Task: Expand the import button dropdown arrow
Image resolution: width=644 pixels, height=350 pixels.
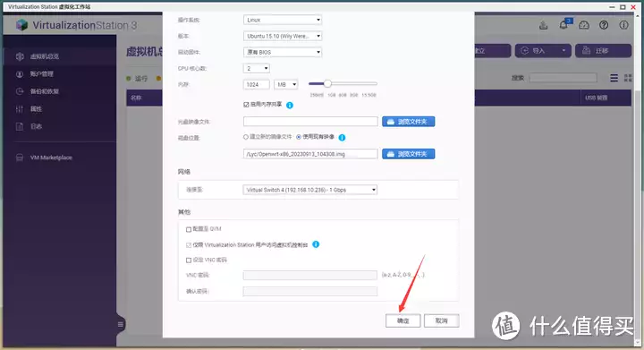Action: tap(563, 50)
